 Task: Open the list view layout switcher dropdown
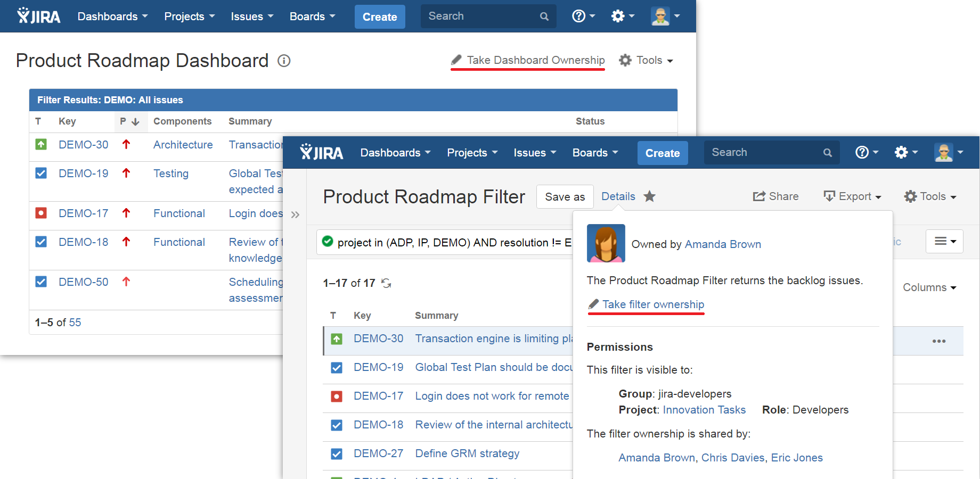click(x=944, y=241)
